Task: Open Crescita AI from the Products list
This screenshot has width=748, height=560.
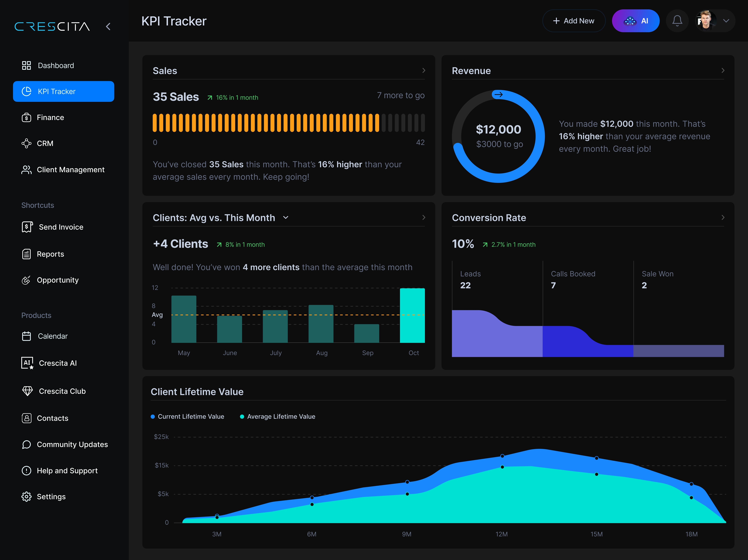Action: coord(58,363)
